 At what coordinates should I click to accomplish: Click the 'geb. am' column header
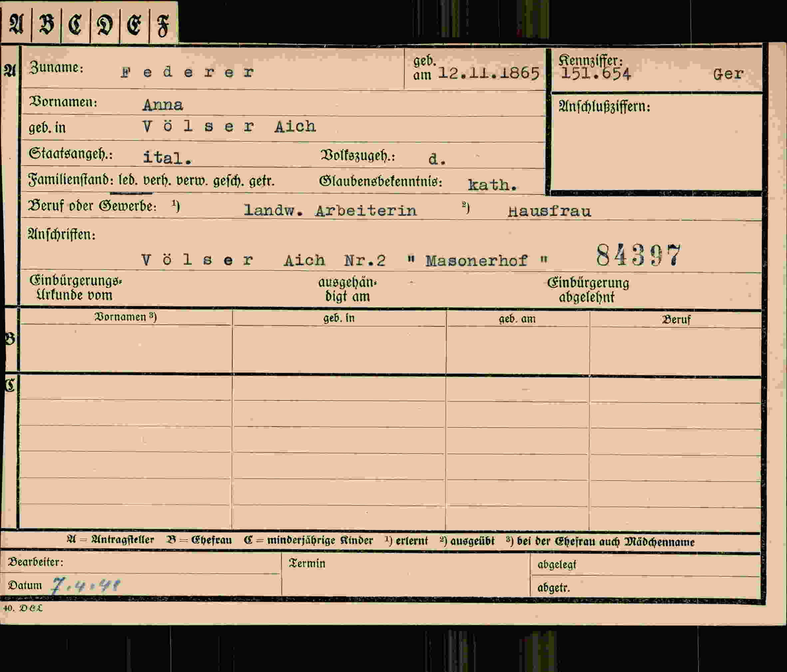[517, 319]
